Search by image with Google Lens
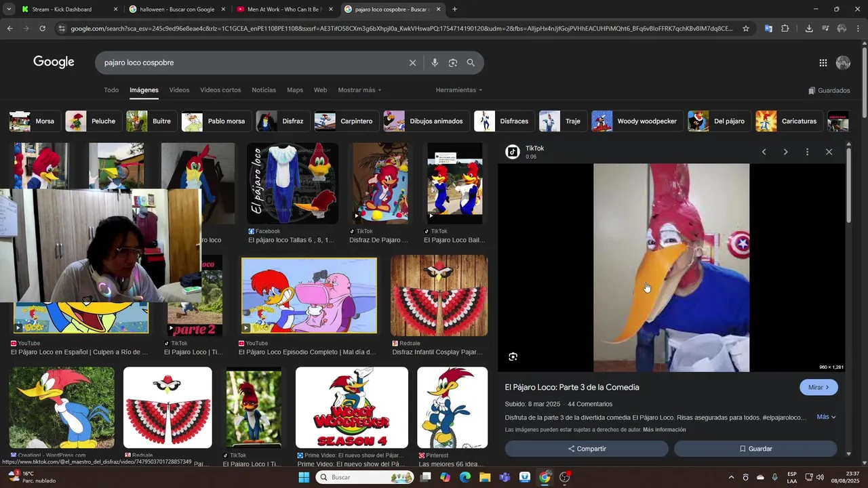 453,62
